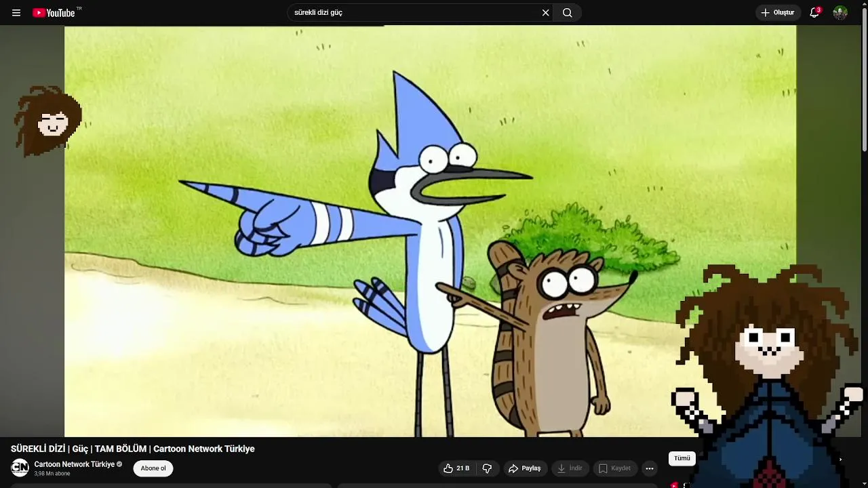Save the video with Kaydet
Screen dimensions: 868x488
coord(614,468)
